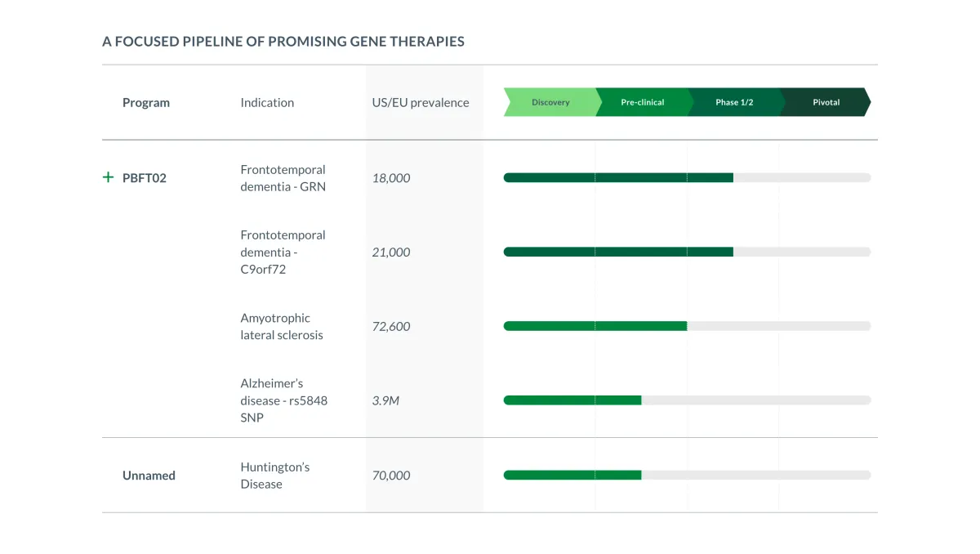Click the Unnamed program label
The width and height of the screenshot is (980, 554).
[149, 475]
